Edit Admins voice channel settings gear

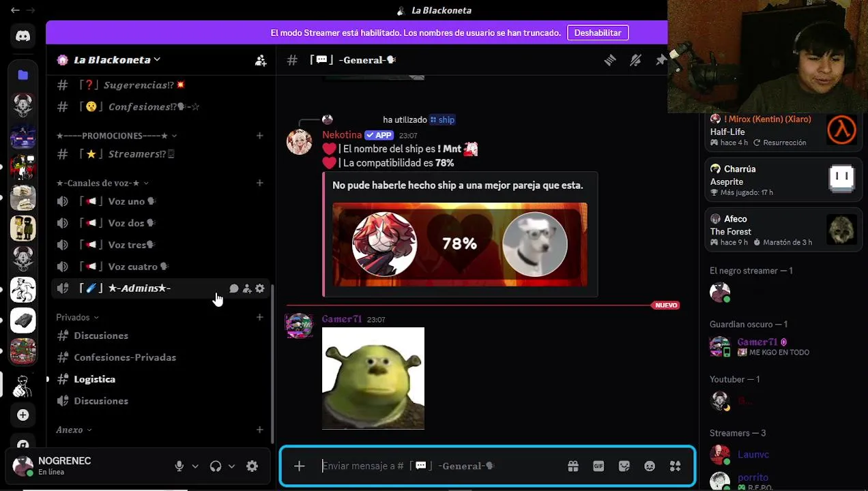coord(260,288)
